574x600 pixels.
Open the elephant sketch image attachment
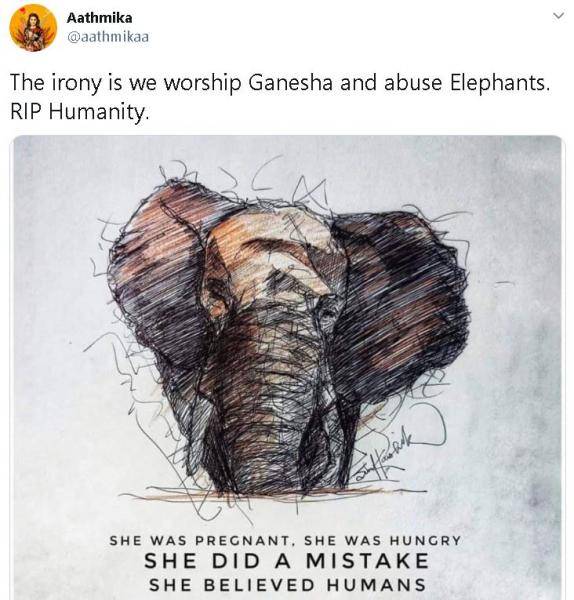click(x=288, y=367)
